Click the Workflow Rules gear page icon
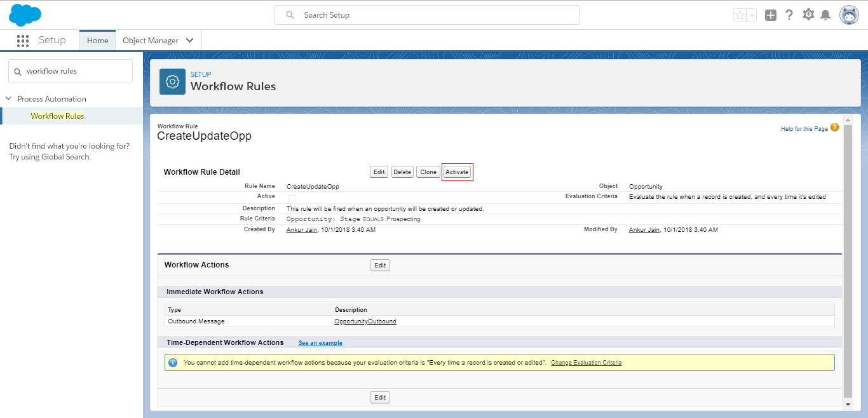The height and width of the screenshot is (418, 868). point(172,81)
